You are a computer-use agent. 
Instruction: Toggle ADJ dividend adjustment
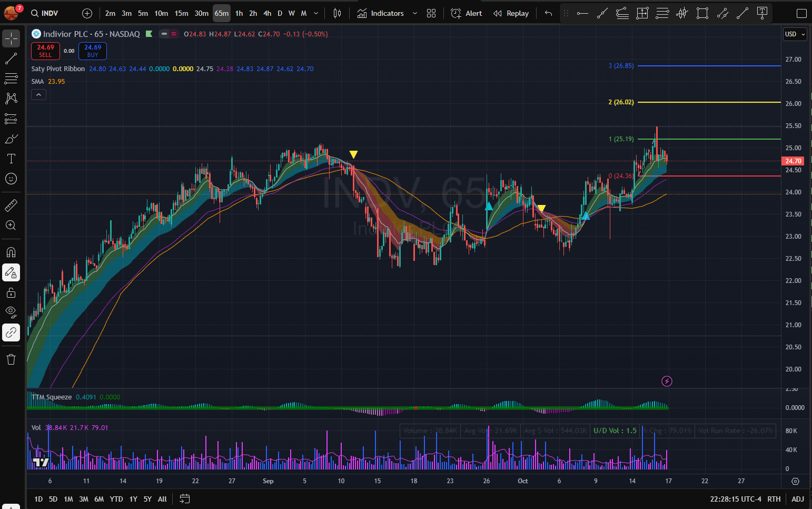[798, 499]
